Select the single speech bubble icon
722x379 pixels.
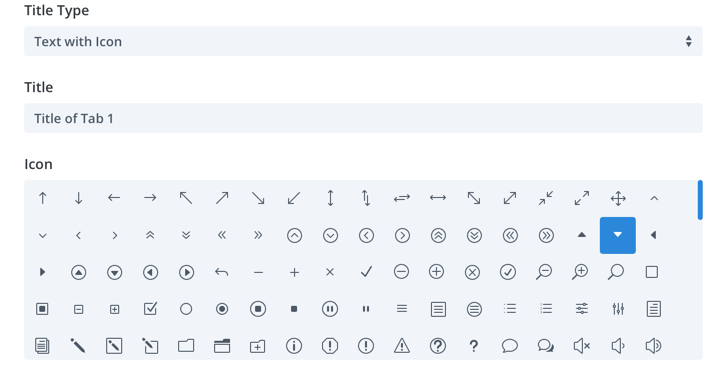[x=510, y=346]
